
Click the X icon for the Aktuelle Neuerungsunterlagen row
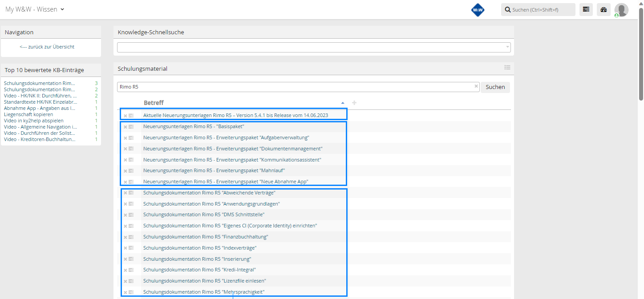coord(126,116)
